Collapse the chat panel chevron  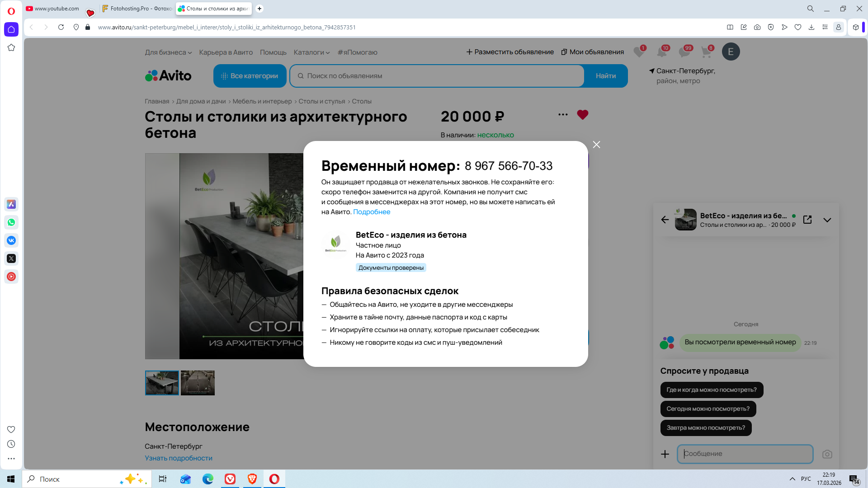(827, 220)
